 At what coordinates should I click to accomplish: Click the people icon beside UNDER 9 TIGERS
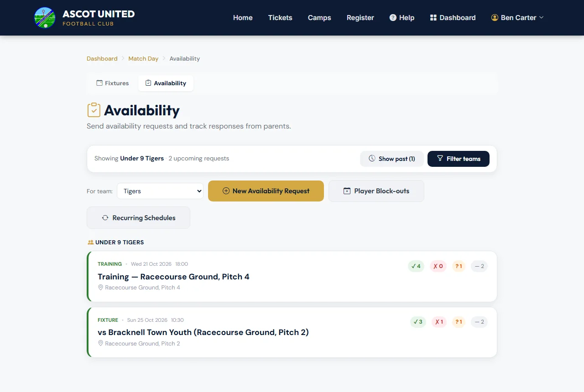click(90, 242)
